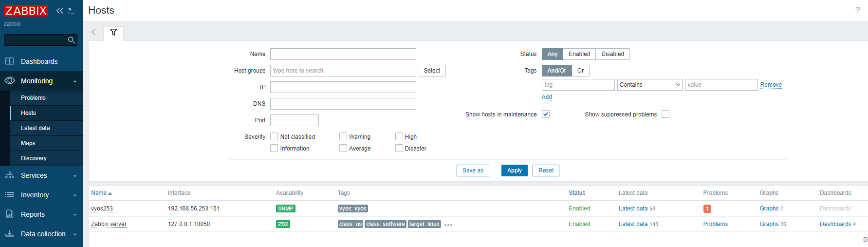Viewport: 868px width, 247px height.
Task: Remove the tag filter row
Action: (x=771, y=85)
